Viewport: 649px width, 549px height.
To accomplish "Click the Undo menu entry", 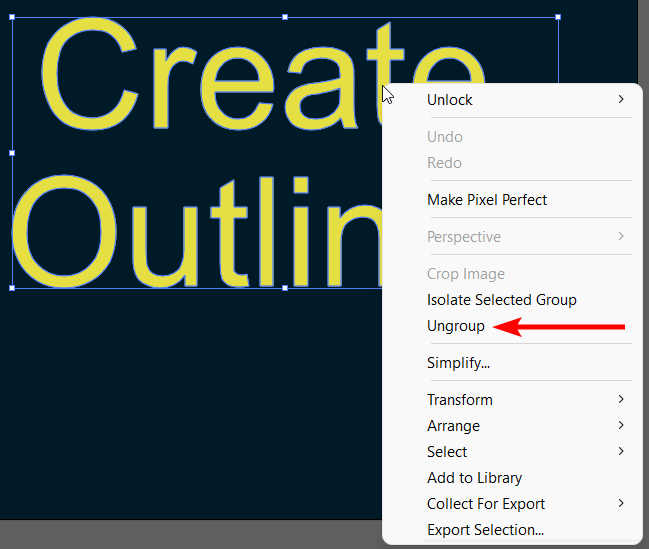I will coord(444,137).
